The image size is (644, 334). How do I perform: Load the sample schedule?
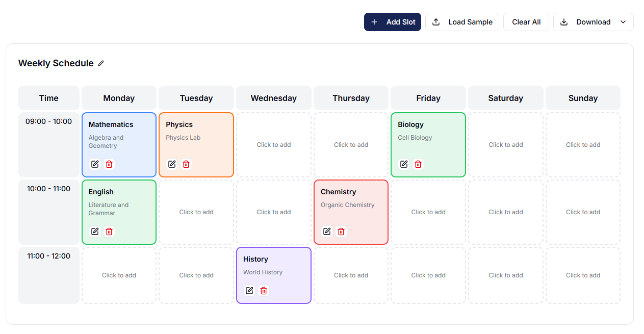click(x=462, y=22)
